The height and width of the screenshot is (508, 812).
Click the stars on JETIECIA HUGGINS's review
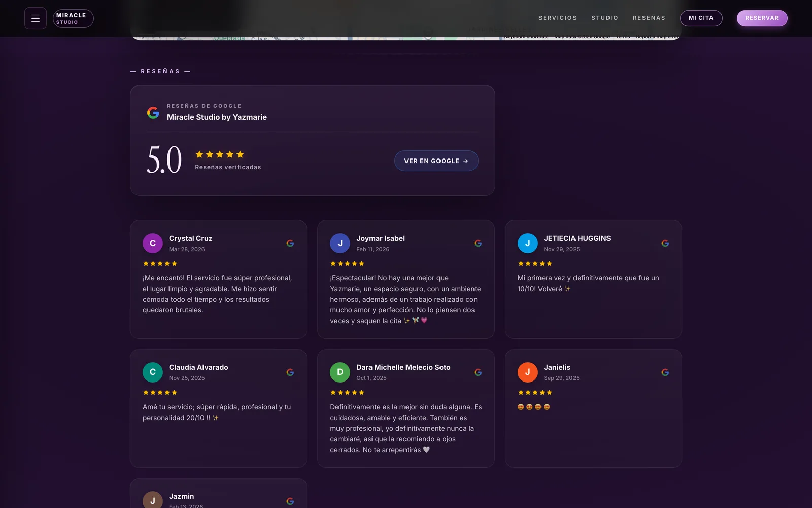(x=535, y=264)
